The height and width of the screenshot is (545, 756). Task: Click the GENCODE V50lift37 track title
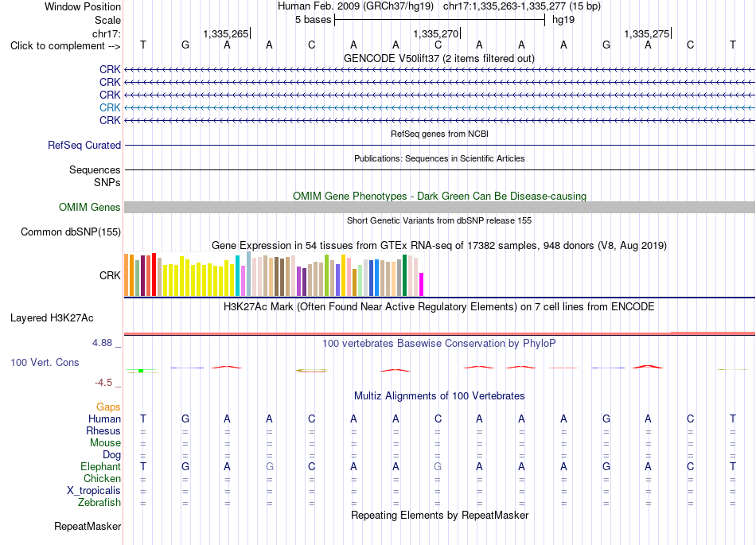pyautogui.click(x=439, y=58)
